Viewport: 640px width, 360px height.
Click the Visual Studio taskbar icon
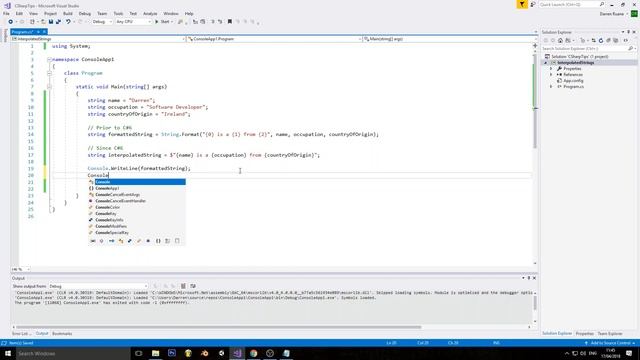click(x=237, y=353)
